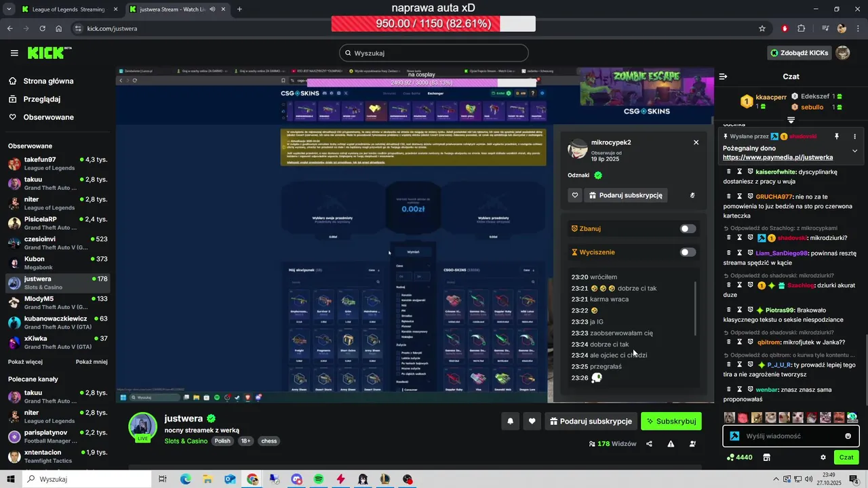Viewport: 868px width, 488px height.
Task: Go to Strona główna
Action: tap(41, 81)
